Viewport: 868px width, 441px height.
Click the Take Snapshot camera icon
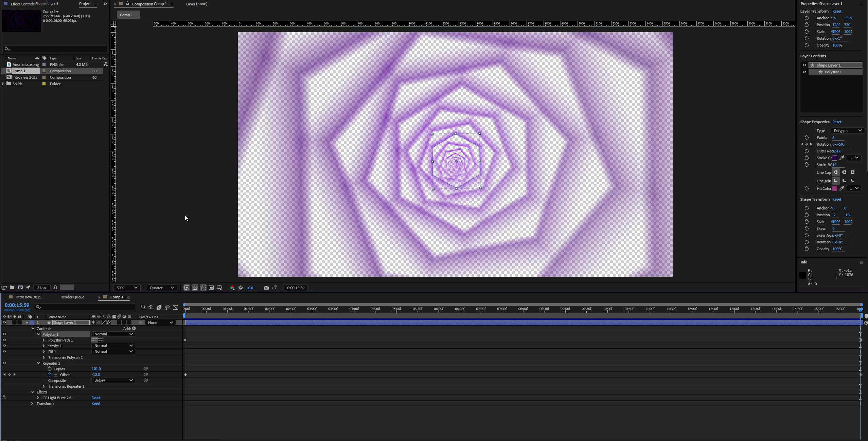pos(266,288)
